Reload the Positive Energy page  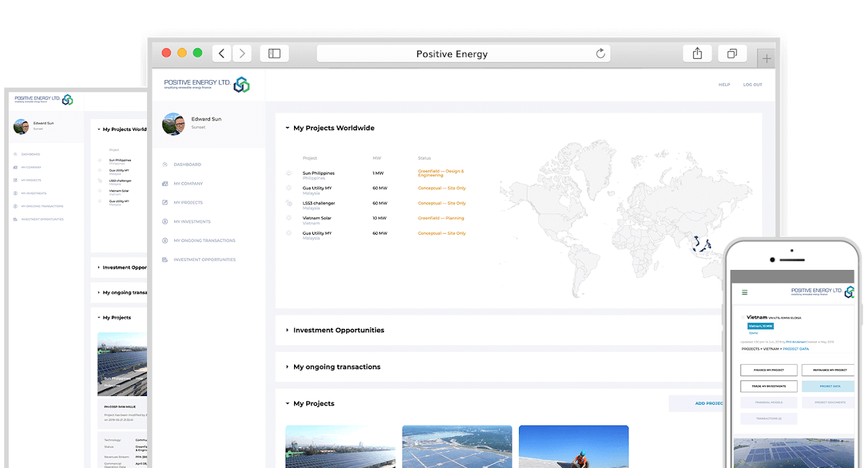(x=600, y=54)
